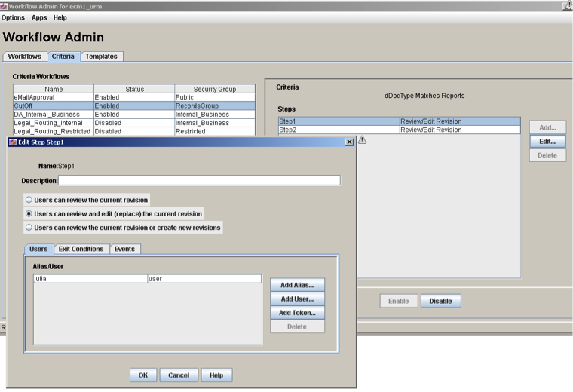This screenshot has height=392, width=573.
Task: Click the 'Public' security group cell
Action: pyautogui.click(x=215, y=97)
